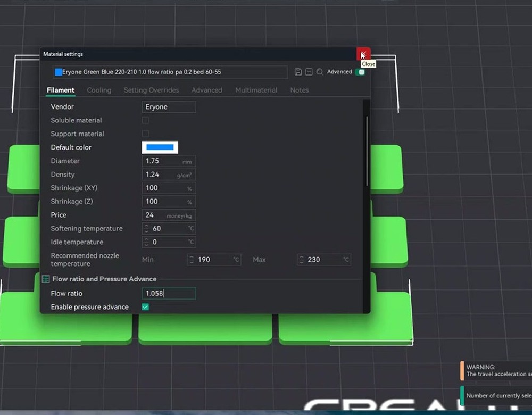Click the travel acceleration WARNING notification
The width and height of the screenshot is (532, 415).
(496, 370)
